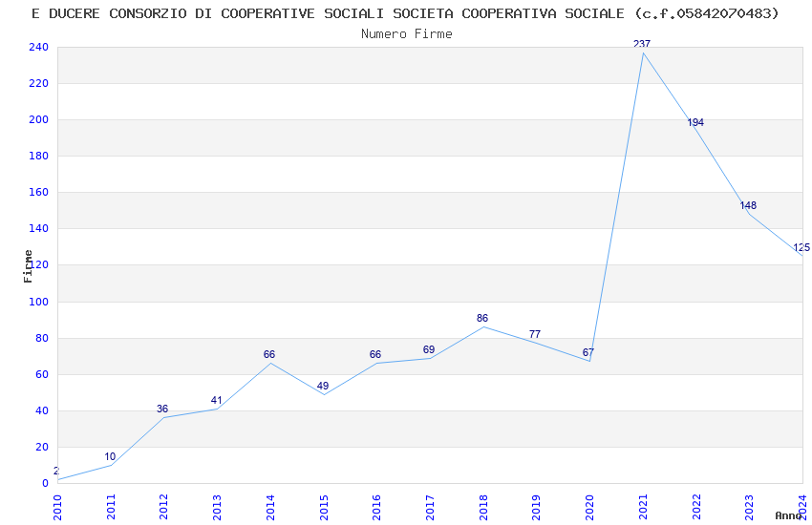Screen dimensions: 812x525
Task: Click the y-axis value 40
Action: 42,410
